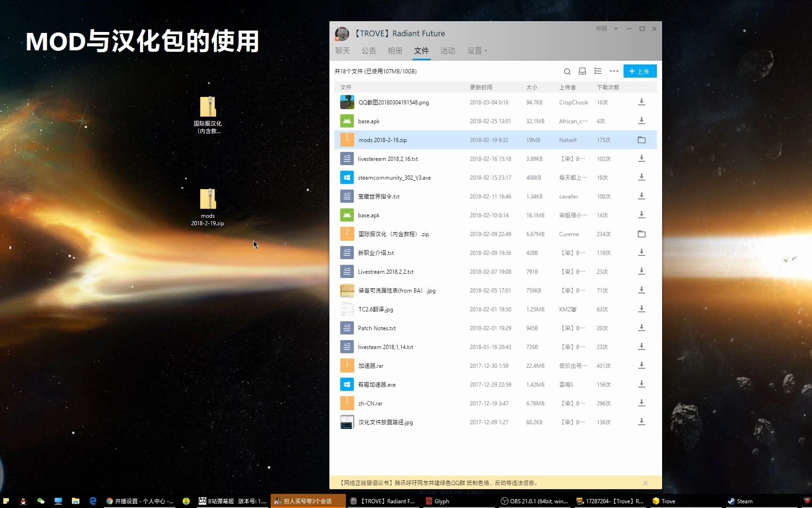
Task: Sort by 大小 column header
Action: click(531, 87)
